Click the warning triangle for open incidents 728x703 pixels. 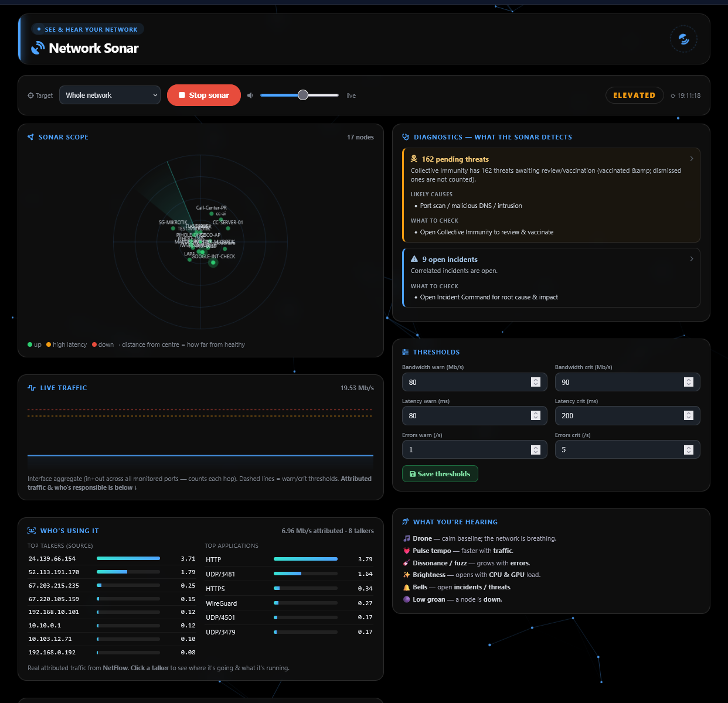414,259
